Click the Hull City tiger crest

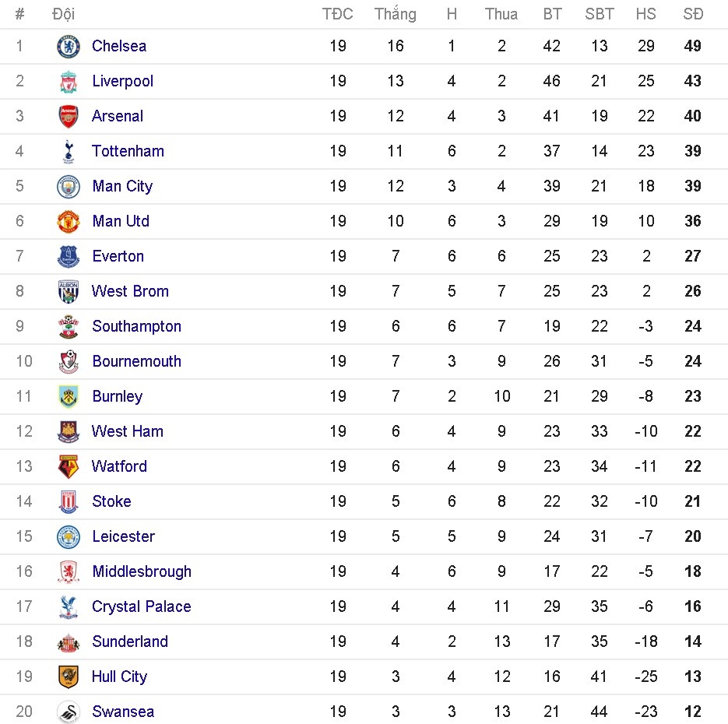pyautogui.click(x=69, y=677)
